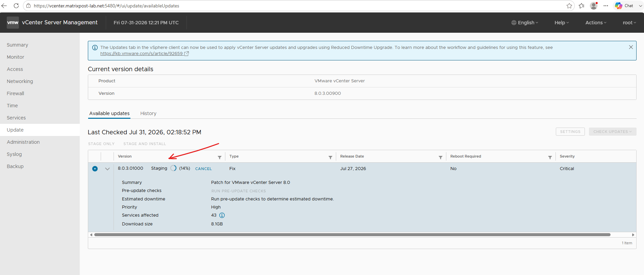Screen dimensions: 644x275
Task: Collapse the 8.0.3.01000 update details row
Action: coord(107,169)
